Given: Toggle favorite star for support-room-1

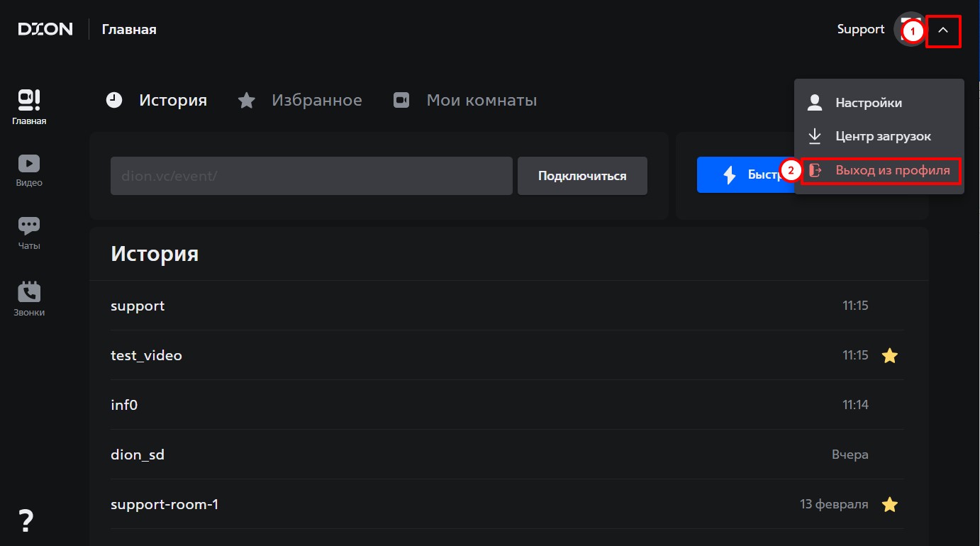Looking at the screenshot, I should tap(890, 505).
